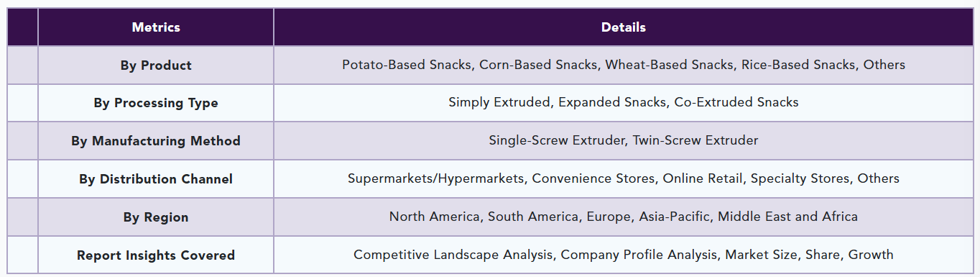Image resolution: width=980 pixels, height=277 pixels.
Task: Select the North America regions cell
Action: pos(623,217)
